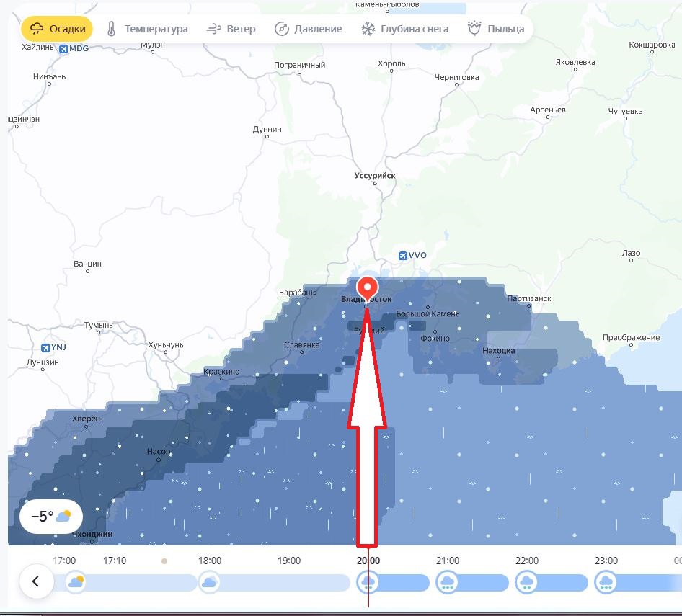The image size is (682, 616).
Task: Select the snow icon under 23:00
Action: [x=606, y=582]
